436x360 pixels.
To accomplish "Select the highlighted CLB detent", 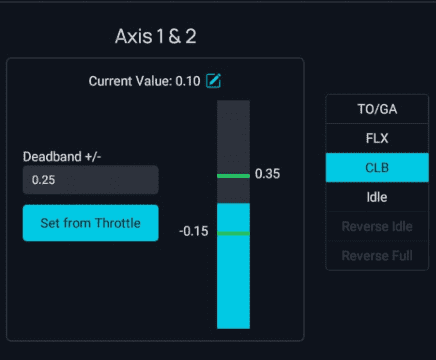I will pos(377,168).
